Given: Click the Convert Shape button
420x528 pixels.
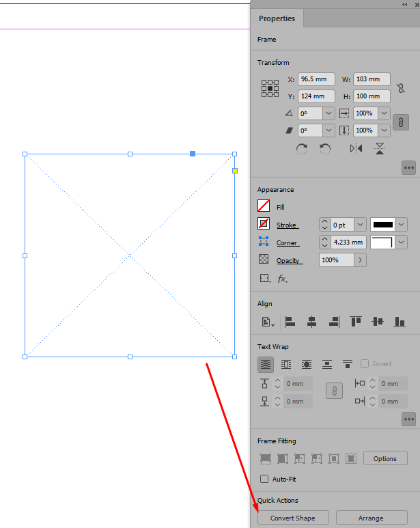Looking at the screenshot, I should (293, 518).
